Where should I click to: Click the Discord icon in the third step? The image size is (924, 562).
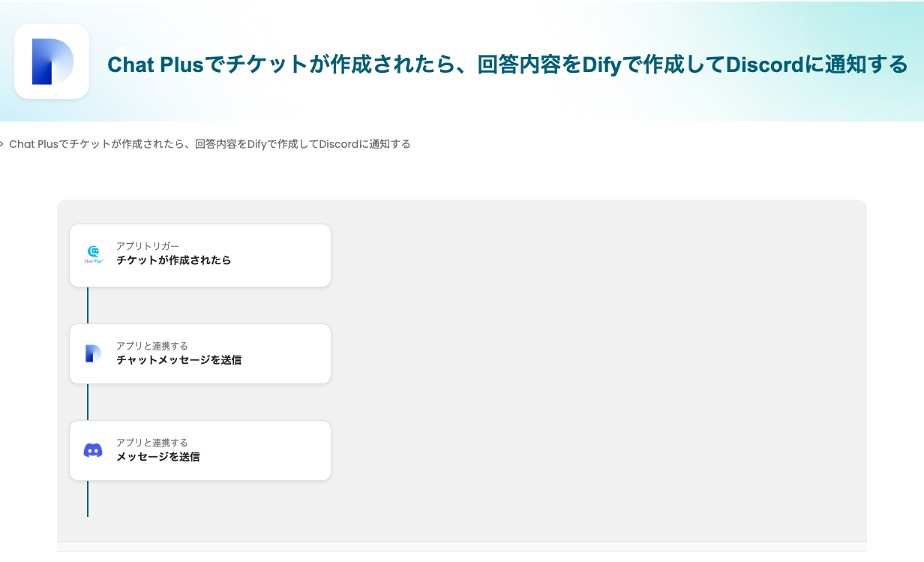pos(93,450)
